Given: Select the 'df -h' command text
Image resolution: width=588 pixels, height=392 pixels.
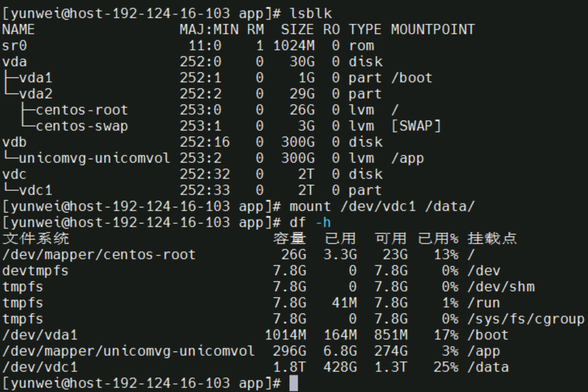Looking at the screenshot, I should pyautogui.click(x=311, y=223).
